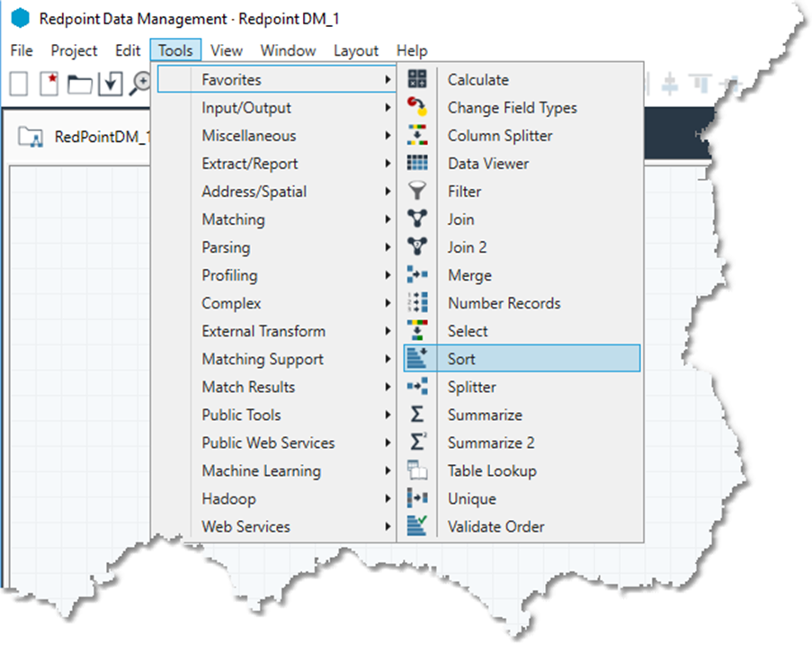
Task: Click the Calculate tool icon
Action: 416,79
